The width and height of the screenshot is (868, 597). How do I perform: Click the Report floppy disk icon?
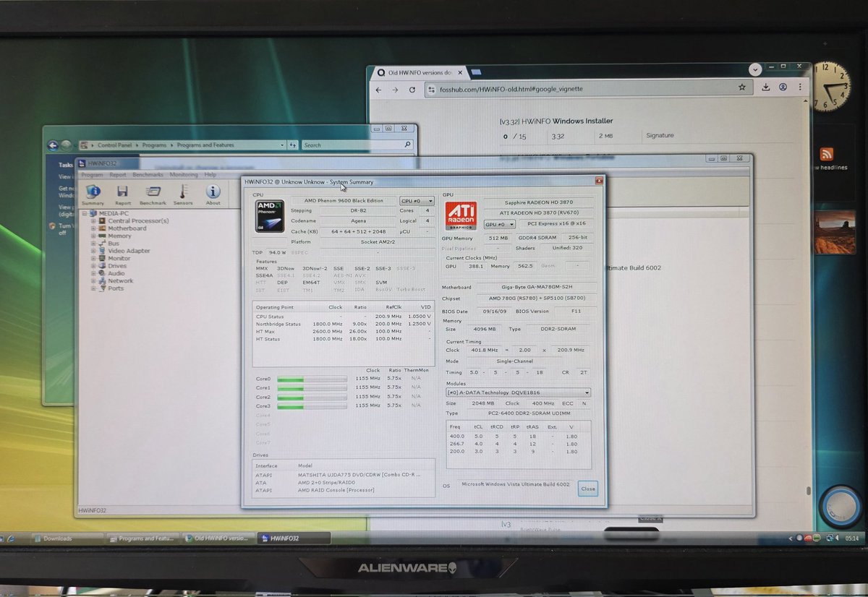(x=122, y=194)
